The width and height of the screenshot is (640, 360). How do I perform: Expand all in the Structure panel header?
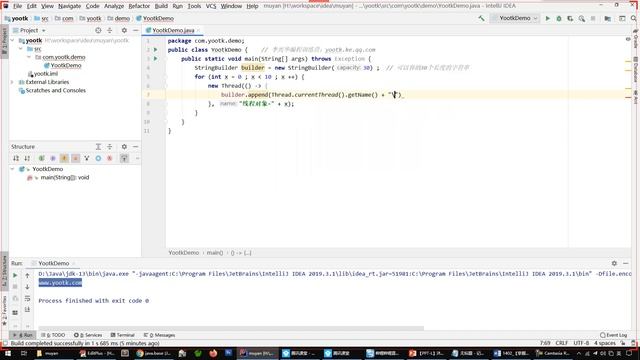pos(98,147)
